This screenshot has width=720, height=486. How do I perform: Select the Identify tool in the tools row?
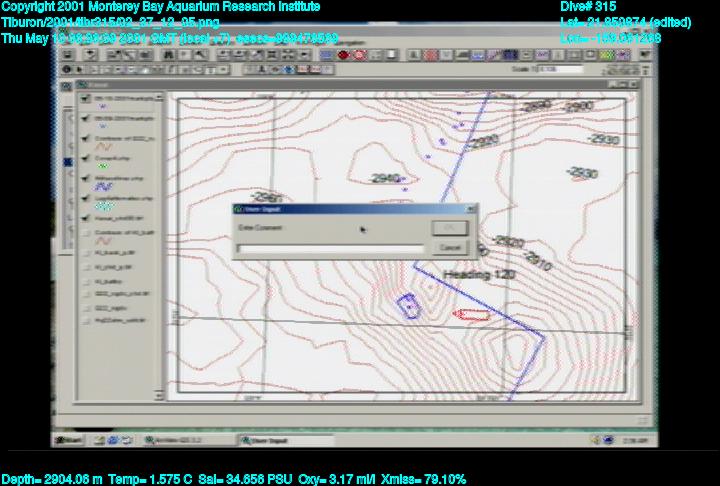point(67,70)
